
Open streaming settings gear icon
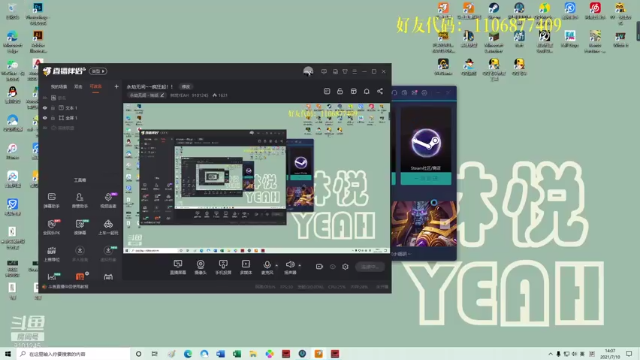click(345, 267)
